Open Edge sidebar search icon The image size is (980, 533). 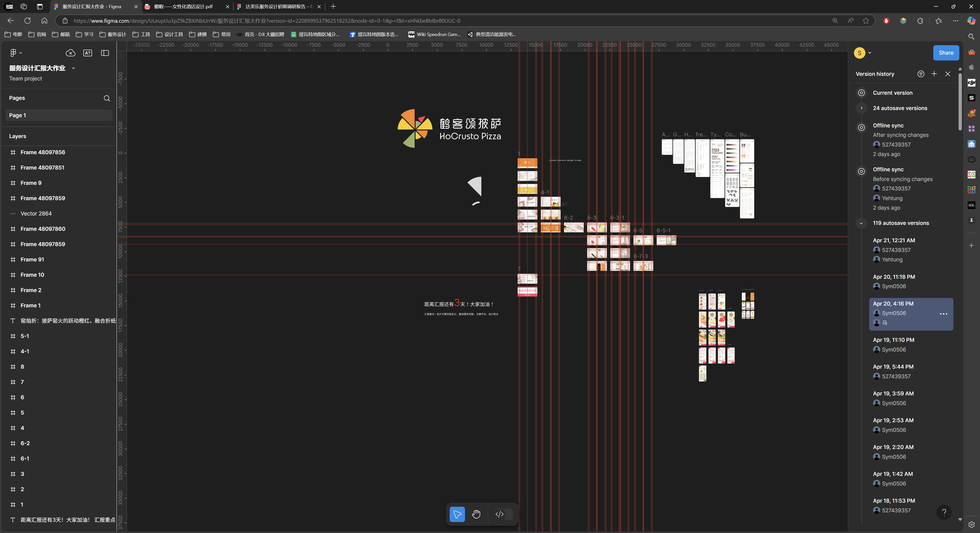tap(971, 37)
